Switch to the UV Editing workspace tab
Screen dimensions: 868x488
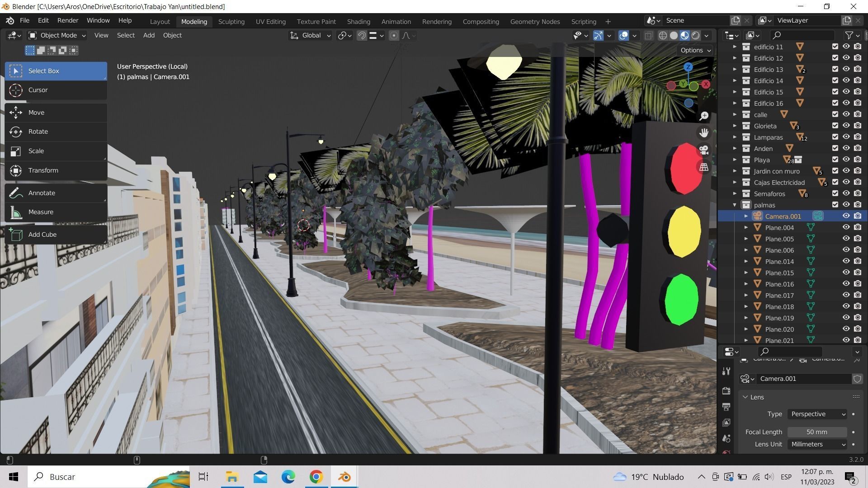(271, 22)
